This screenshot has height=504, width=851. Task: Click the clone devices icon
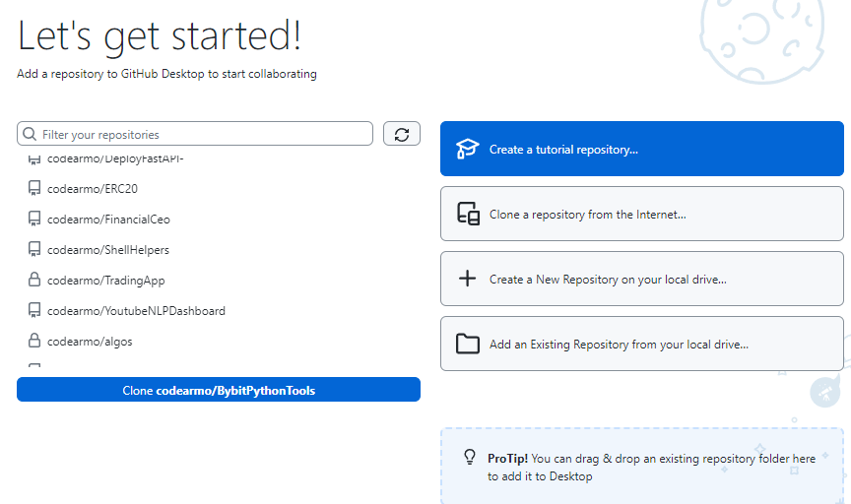(x=468, y=214)
